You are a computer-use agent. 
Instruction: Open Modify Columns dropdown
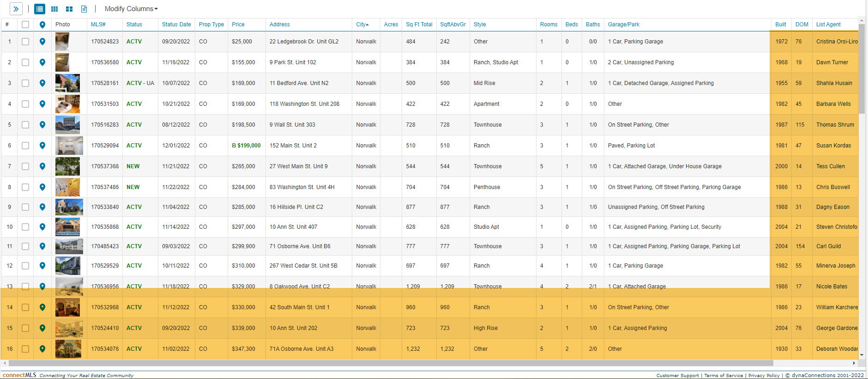point(131,9)
